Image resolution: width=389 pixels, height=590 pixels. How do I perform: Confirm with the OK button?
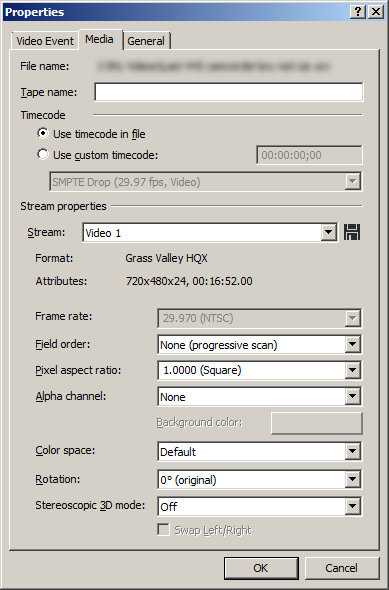coord(261,568)
